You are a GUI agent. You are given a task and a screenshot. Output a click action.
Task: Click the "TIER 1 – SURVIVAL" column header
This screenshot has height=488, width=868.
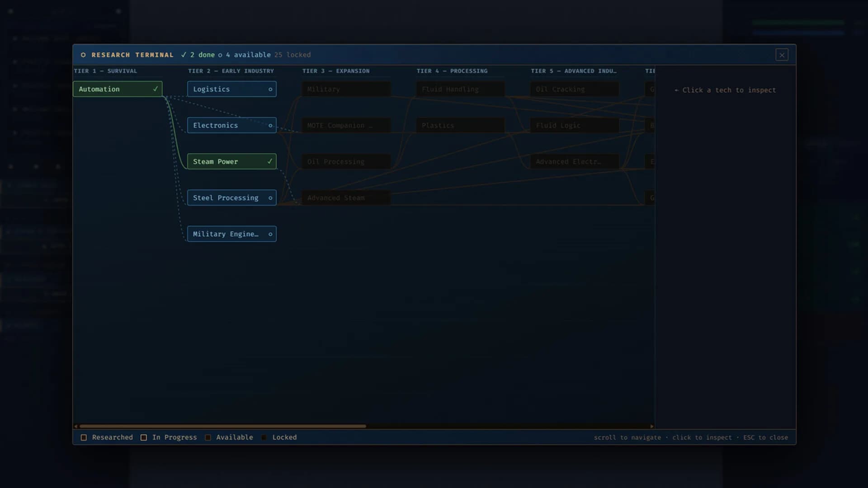(105, 71)
